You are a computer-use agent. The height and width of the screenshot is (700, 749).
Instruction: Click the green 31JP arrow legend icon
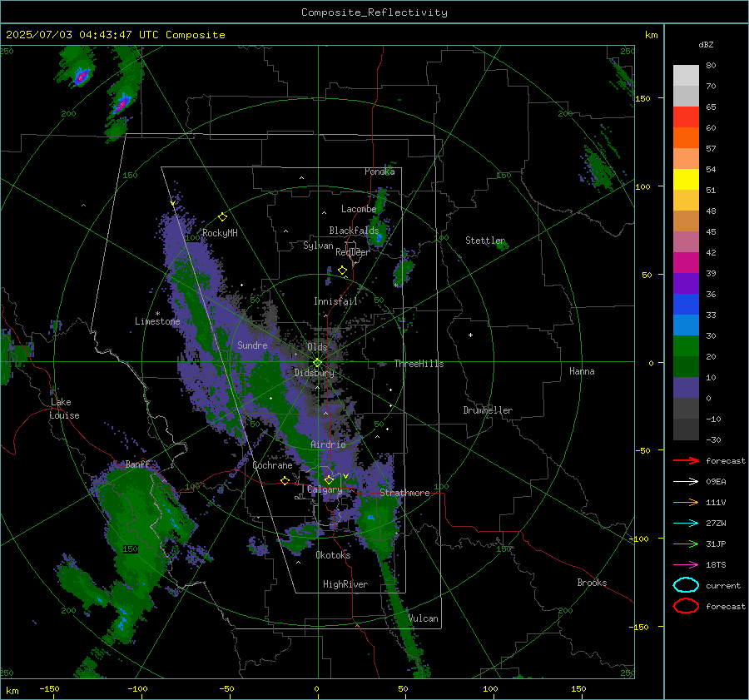click(686, 544)
